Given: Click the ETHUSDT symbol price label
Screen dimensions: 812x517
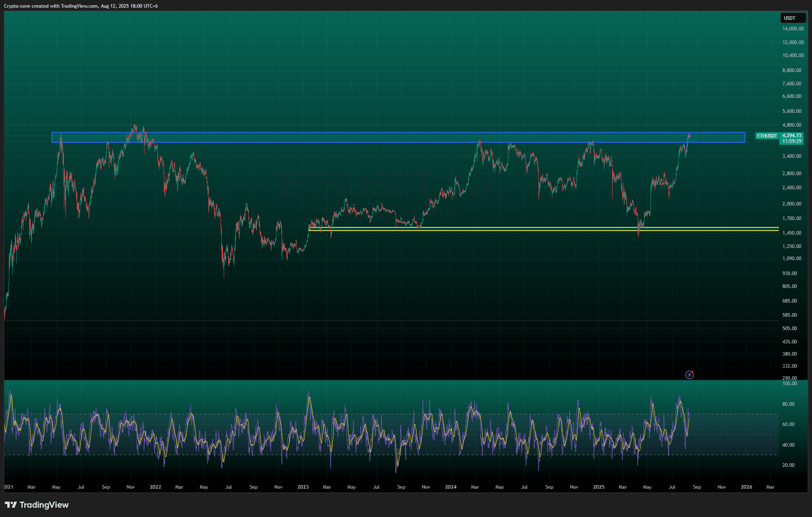Looking at the screenshot, I should (x=767, y=136).
